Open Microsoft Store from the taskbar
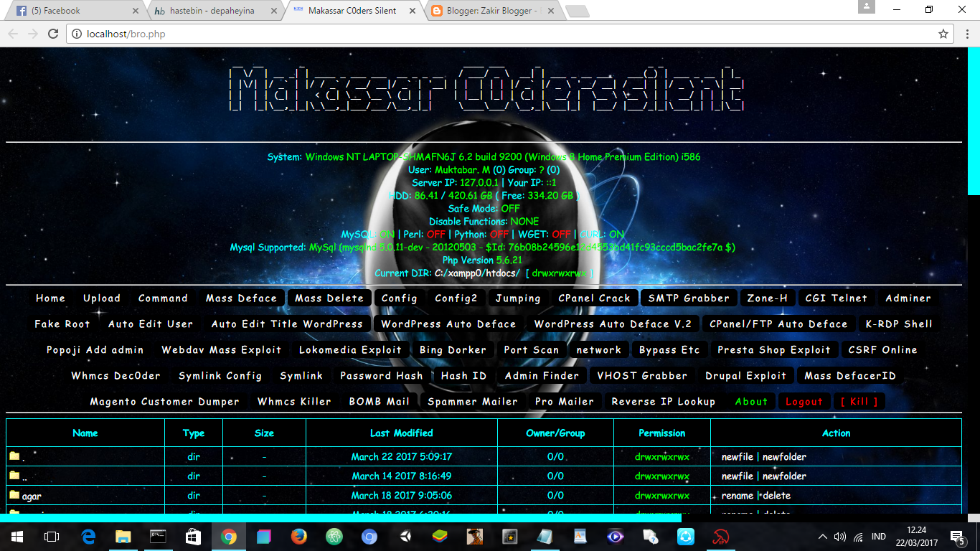Image resolution: width=980 pixels, height=551 pixels. 192,536
